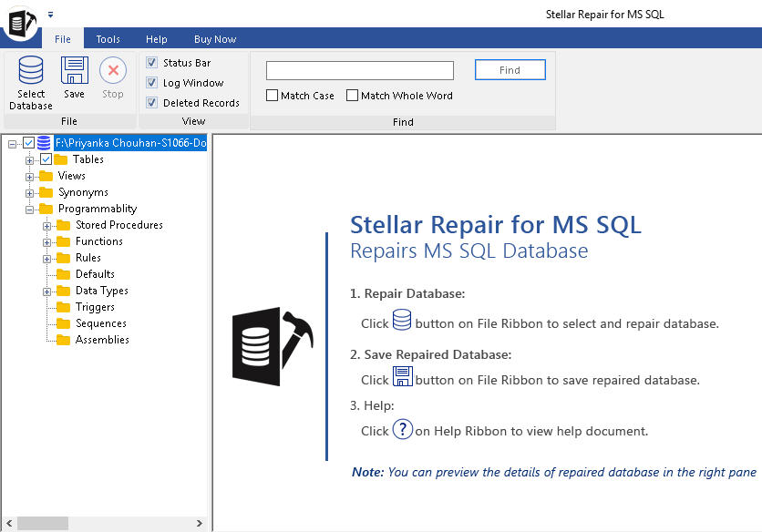Open the Buy Now ribbon tab
Viewport: 762px width, 532px height.
click(215, 39)
